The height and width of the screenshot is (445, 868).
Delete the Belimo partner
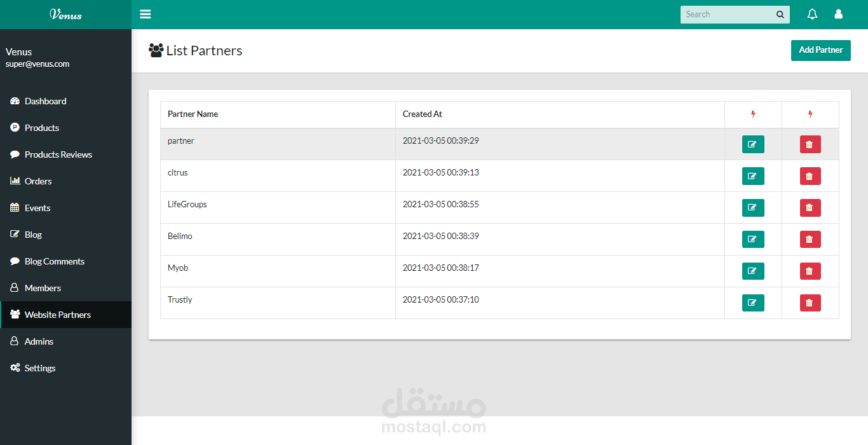(810, 240)
